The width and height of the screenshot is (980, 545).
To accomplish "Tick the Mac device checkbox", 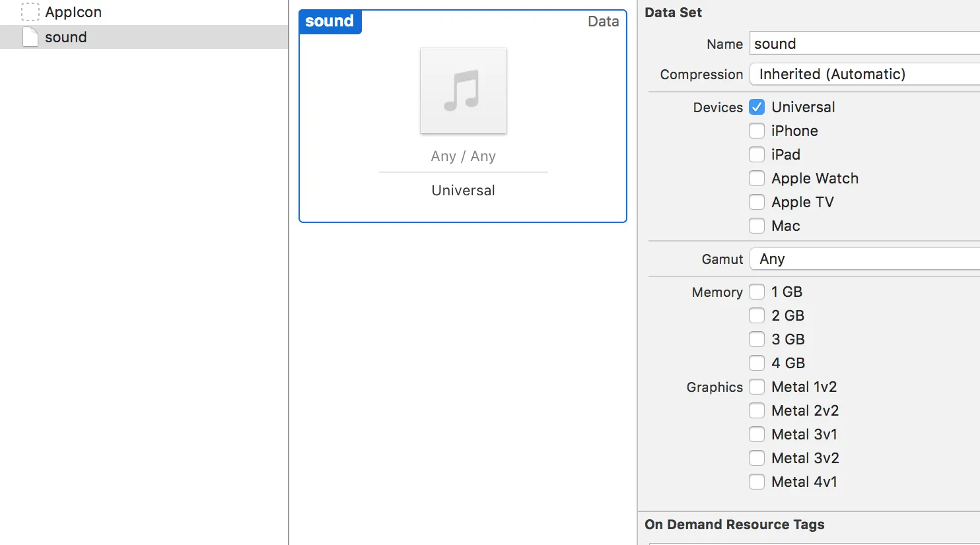I will 757,226.
